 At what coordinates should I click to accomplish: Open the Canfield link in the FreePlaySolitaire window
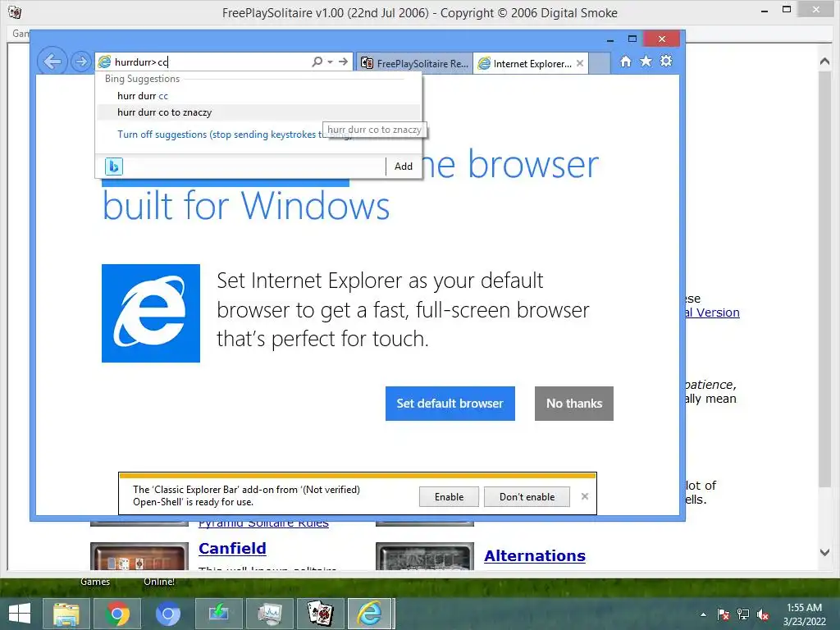pos(232,549)
